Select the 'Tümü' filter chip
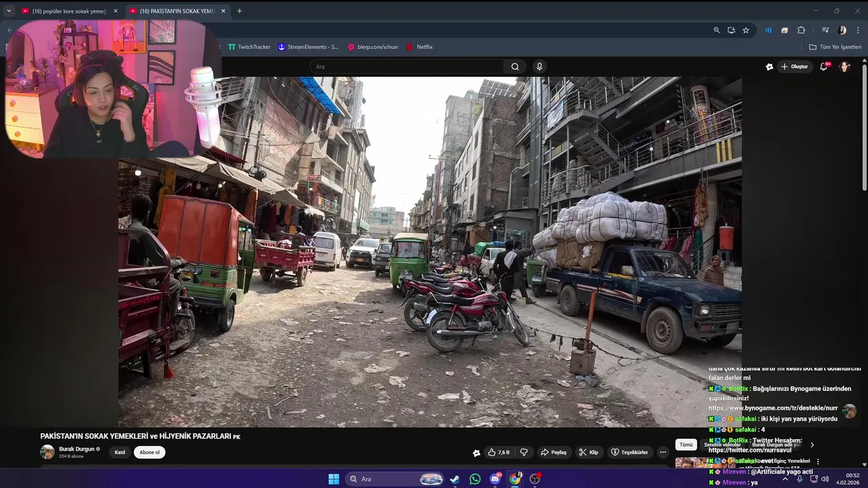 click(686, 445)
